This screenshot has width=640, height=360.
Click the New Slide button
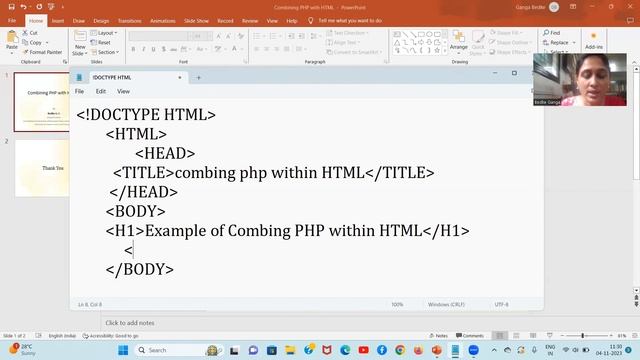coord(80,43)
